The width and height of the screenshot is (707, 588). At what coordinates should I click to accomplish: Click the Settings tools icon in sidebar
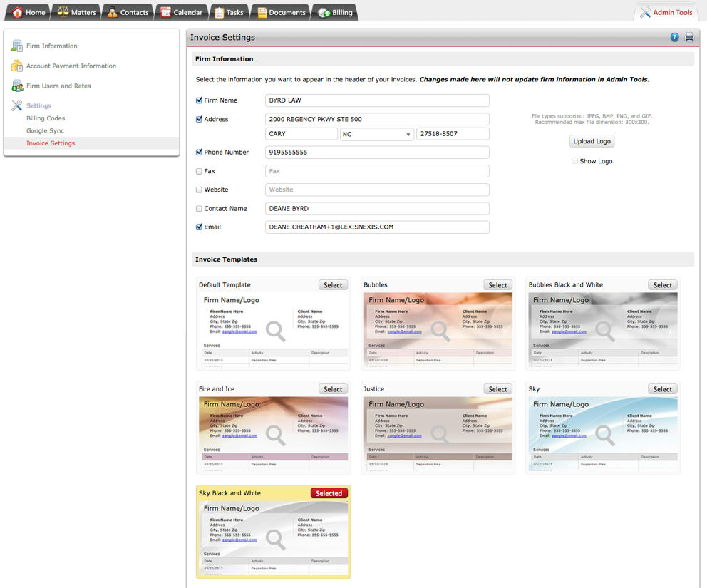coord(17,105)
